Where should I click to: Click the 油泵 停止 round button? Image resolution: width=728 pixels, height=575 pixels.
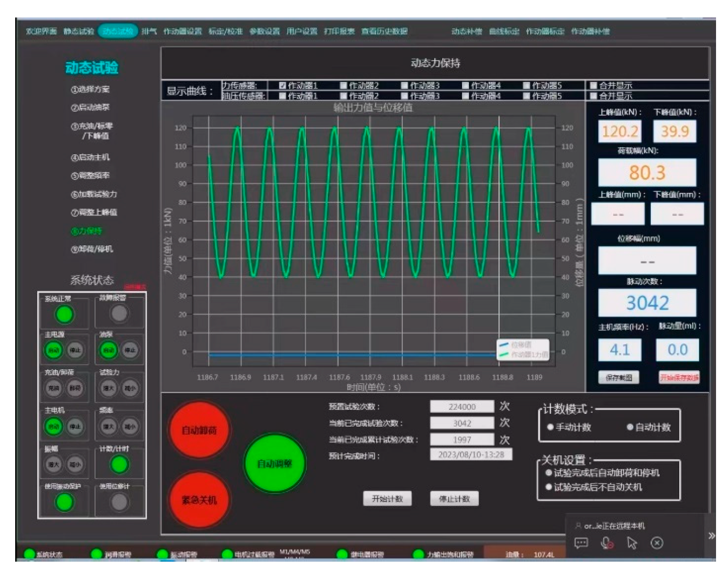130,350
